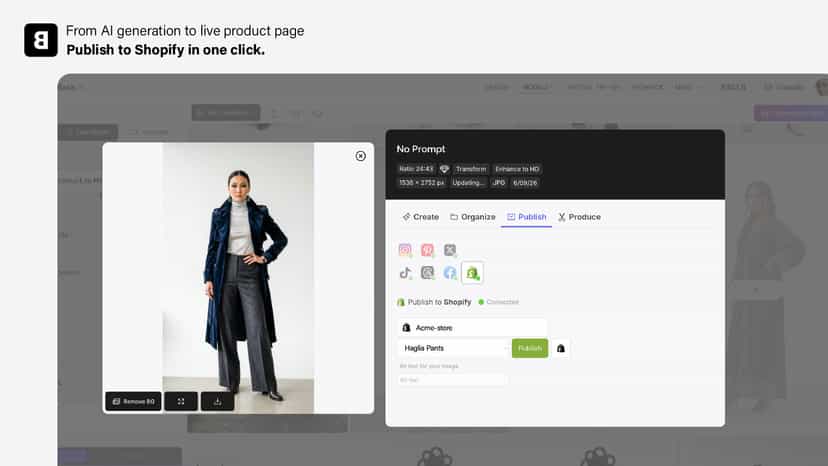Choose the Pinterest publishing icon

coord(428,250)
